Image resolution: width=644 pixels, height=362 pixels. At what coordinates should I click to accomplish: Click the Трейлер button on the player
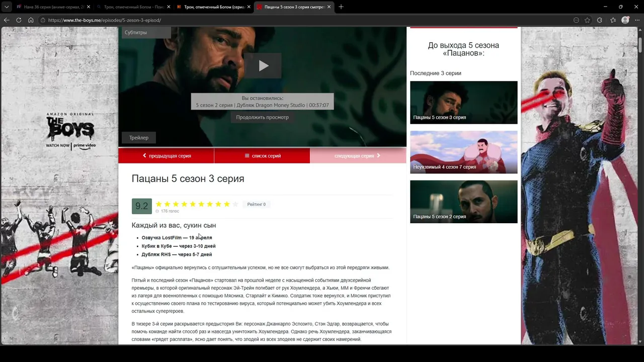[x=139, y=138]
